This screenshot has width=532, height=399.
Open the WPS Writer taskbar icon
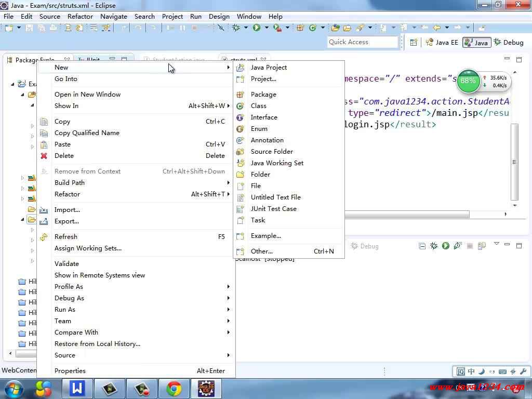(x=77, y=389)
